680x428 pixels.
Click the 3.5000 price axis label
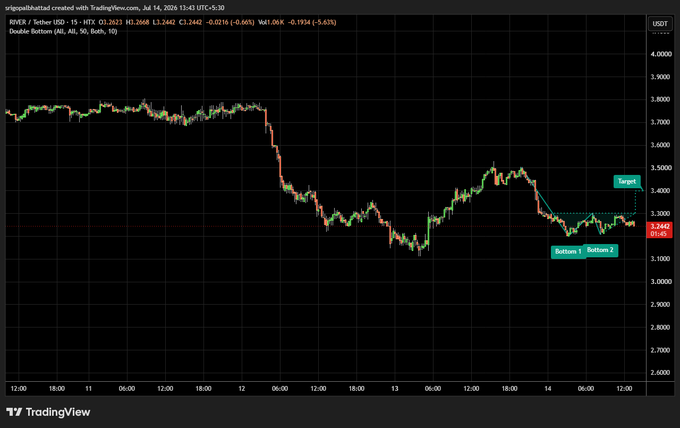tap(661, 168)
